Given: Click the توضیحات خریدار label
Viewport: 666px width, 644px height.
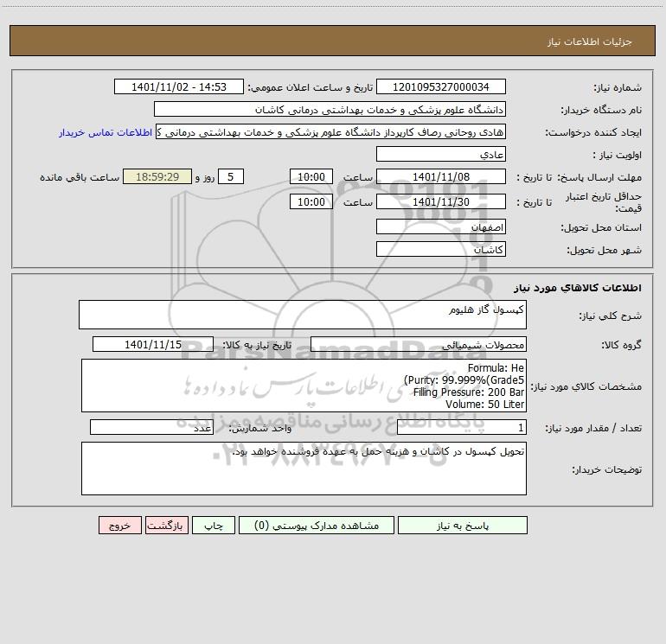Looking at the screenshot, I should [607, 469].
